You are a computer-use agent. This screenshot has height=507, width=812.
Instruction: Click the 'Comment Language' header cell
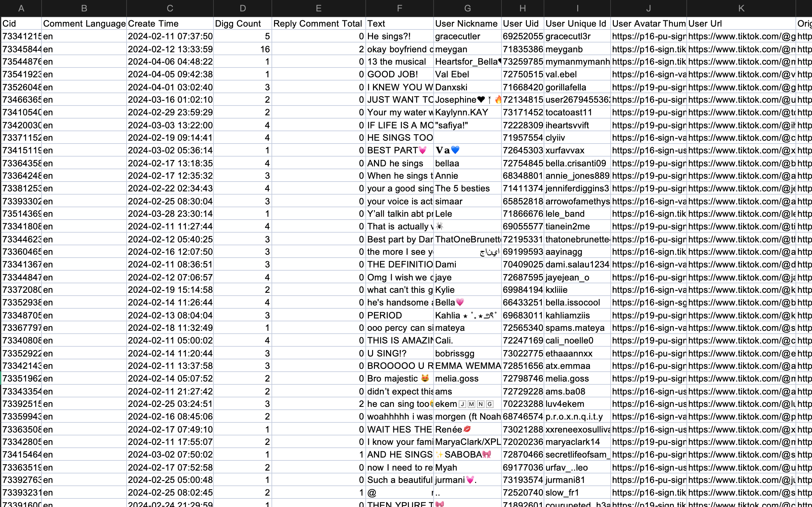pos(84,23)
